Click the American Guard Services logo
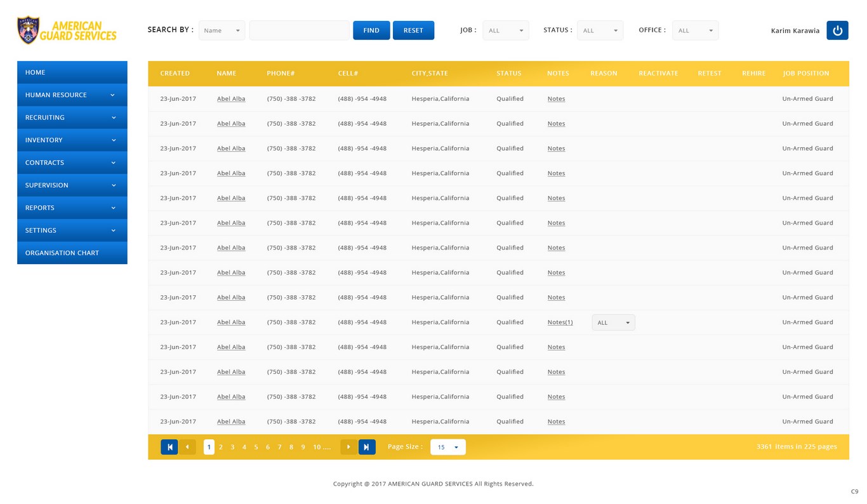 [67, 30]
